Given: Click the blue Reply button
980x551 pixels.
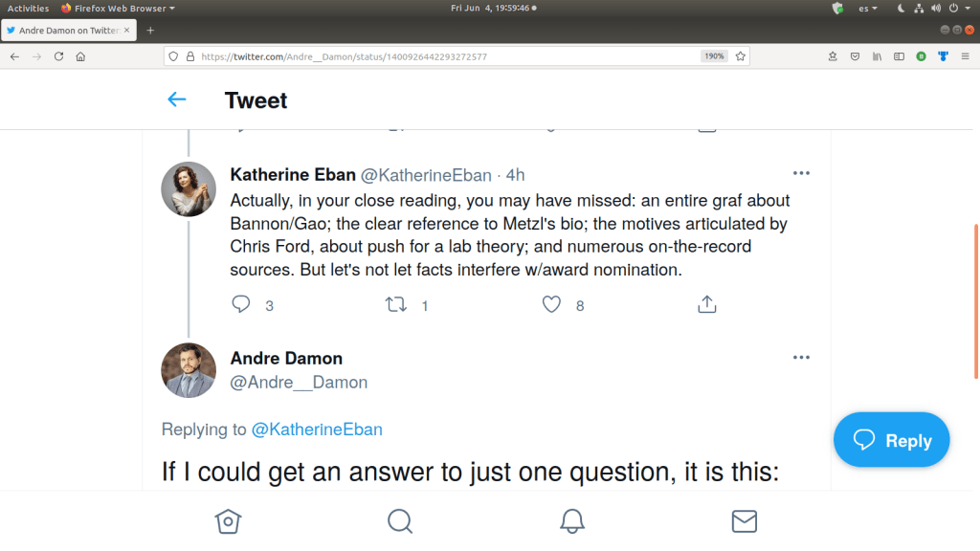Looking at the screenshot, I should click(891, 440).
